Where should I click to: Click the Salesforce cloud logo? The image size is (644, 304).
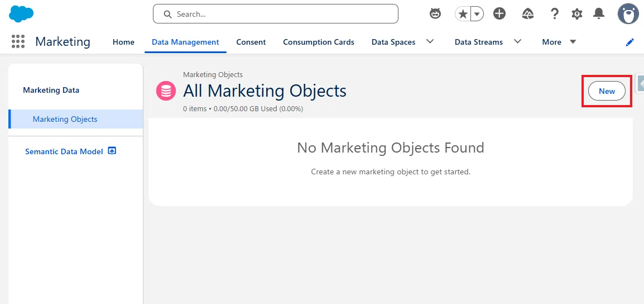(x=21, y=14)
